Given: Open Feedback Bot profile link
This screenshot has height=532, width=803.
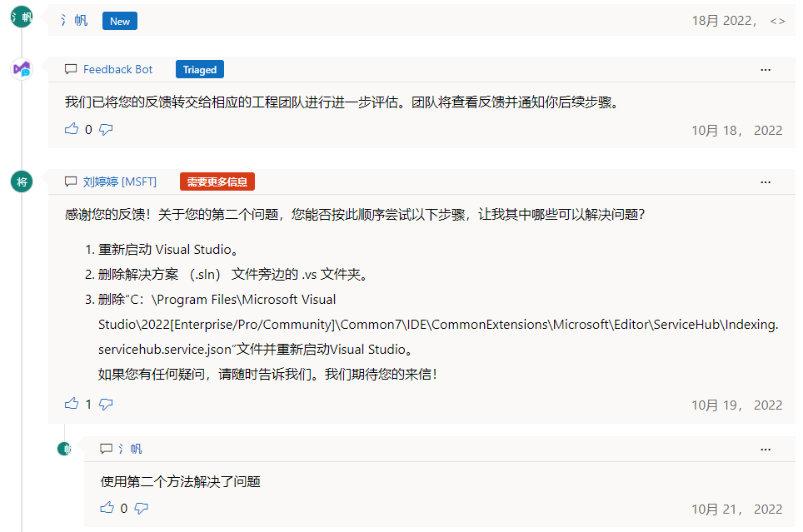Looking at the screenshot, I should pyautogui.click(x=117, y=69).
